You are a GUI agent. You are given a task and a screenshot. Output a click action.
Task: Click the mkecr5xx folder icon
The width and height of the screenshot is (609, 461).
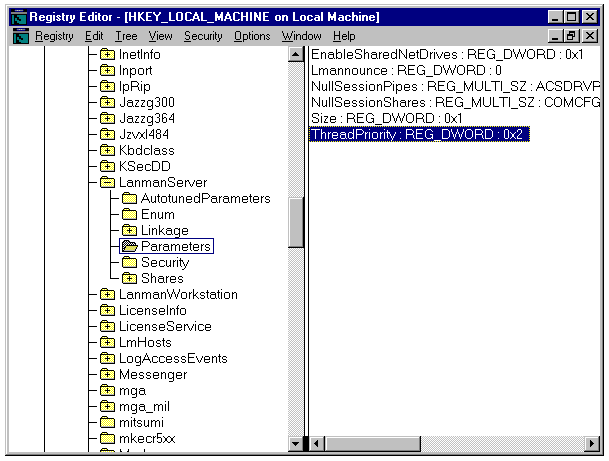click(x=107, y=438)
